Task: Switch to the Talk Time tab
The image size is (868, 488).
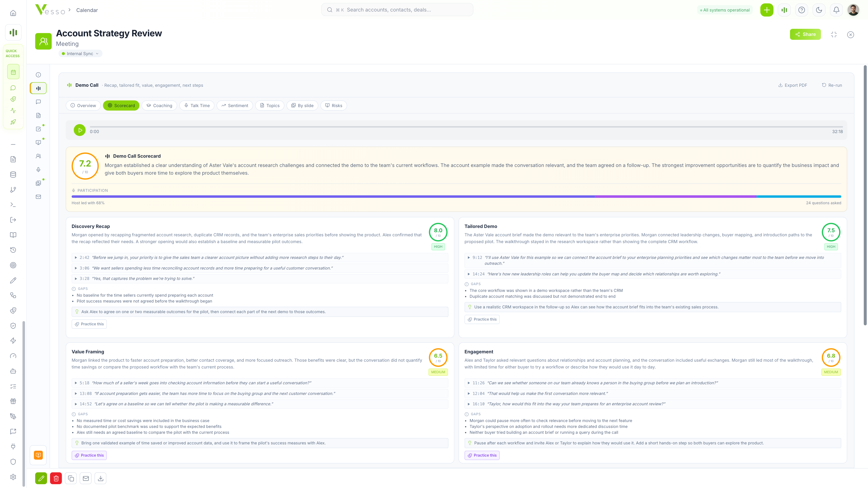Action: point(197,106)
